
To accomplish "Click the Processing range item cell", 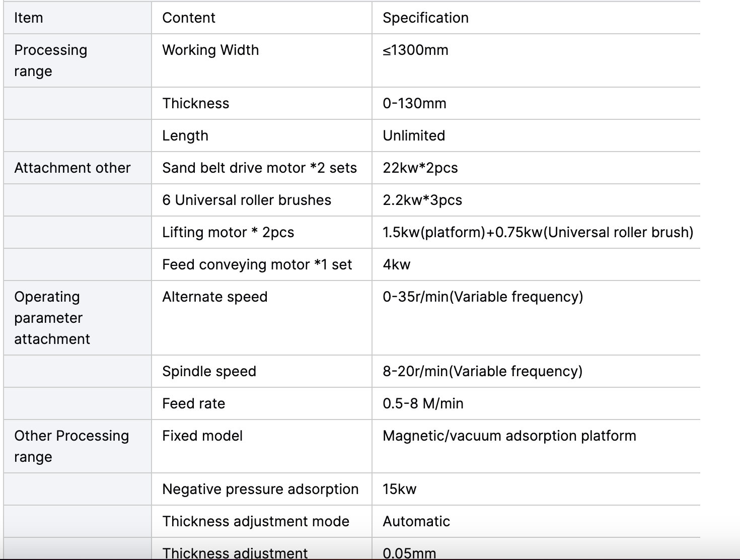I will 50,60.
